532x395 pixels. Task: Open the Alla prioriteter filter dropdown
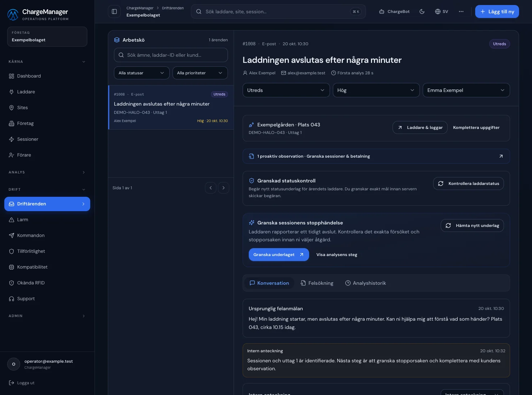[200, 73]
